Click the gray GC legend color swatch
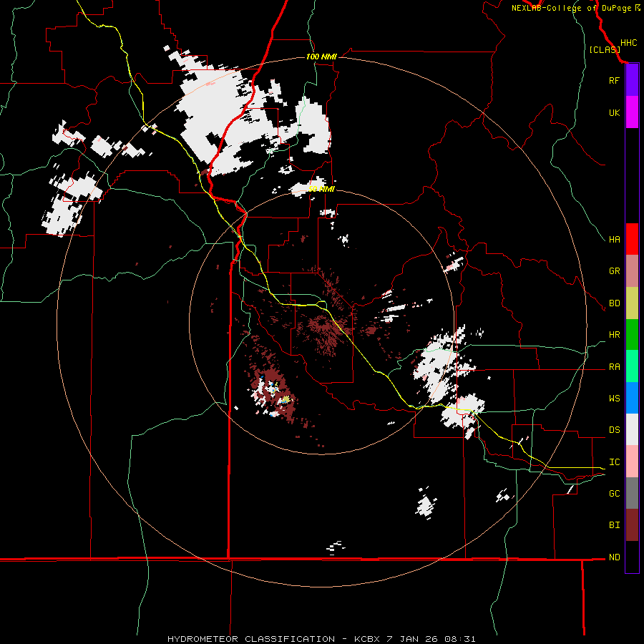This screenshot has width=644, height=644. point(632,493)
